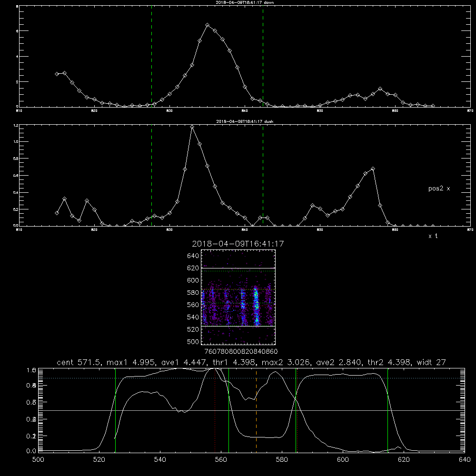Click the '580' y-axis label beside the spectrogram

[x=193, y=293]
